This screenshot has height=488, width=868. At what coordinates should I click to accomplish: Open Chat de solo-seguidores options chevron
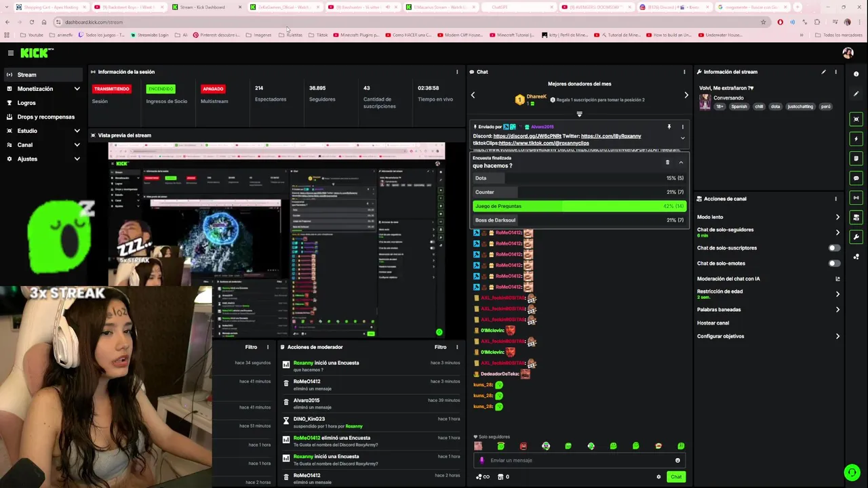pyautogui.click(x=837, y=232)
